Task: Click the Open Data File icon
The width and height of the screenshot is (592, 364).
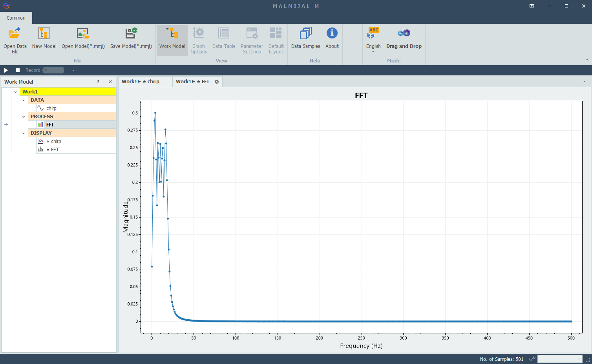Action: [x=15, y=33]
